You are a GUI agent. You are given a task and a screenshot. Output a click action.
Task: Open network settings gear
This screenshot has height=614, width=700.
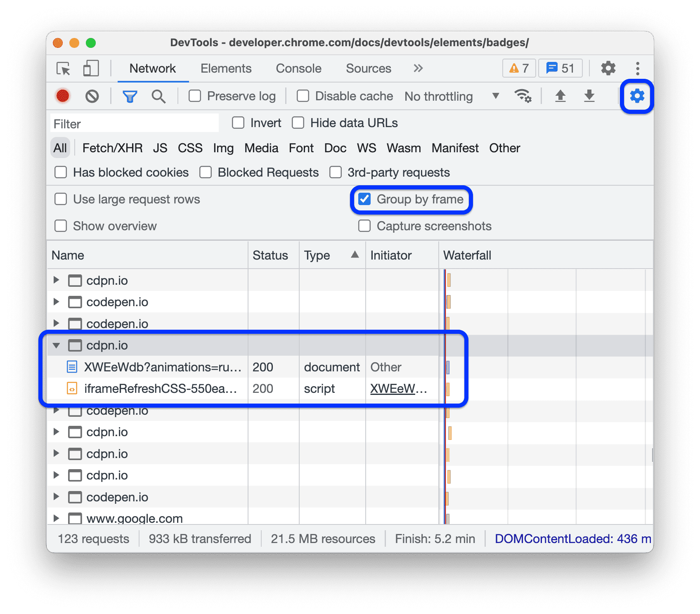pos(637,96)
